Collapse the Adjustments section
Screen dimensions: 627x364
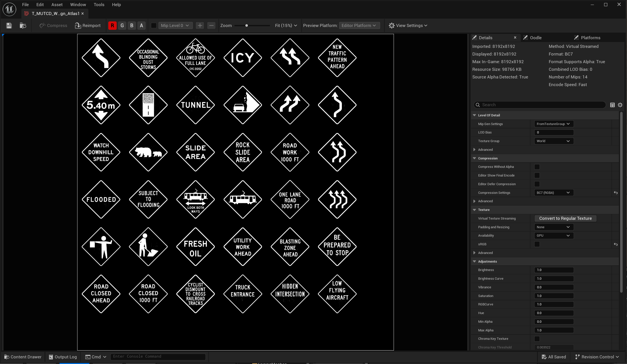(x=474, y=261)
